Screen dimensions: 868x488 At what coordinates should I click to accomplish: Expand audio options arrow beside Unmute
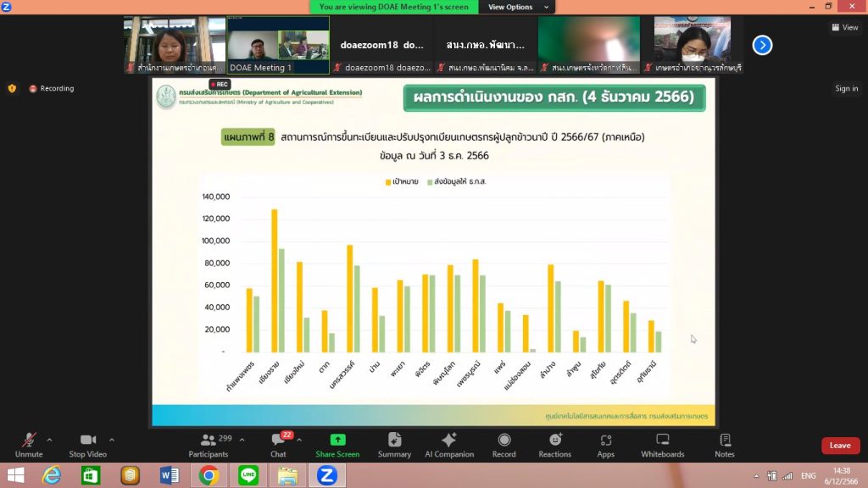pyautogui.click(x=49, y=440)
